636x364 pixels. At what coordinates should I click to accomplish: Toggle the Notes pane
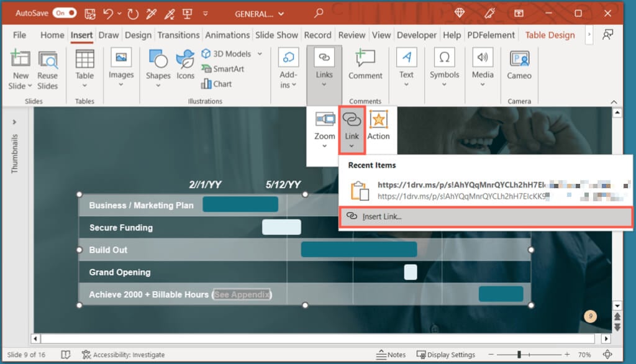coord(391,355)
